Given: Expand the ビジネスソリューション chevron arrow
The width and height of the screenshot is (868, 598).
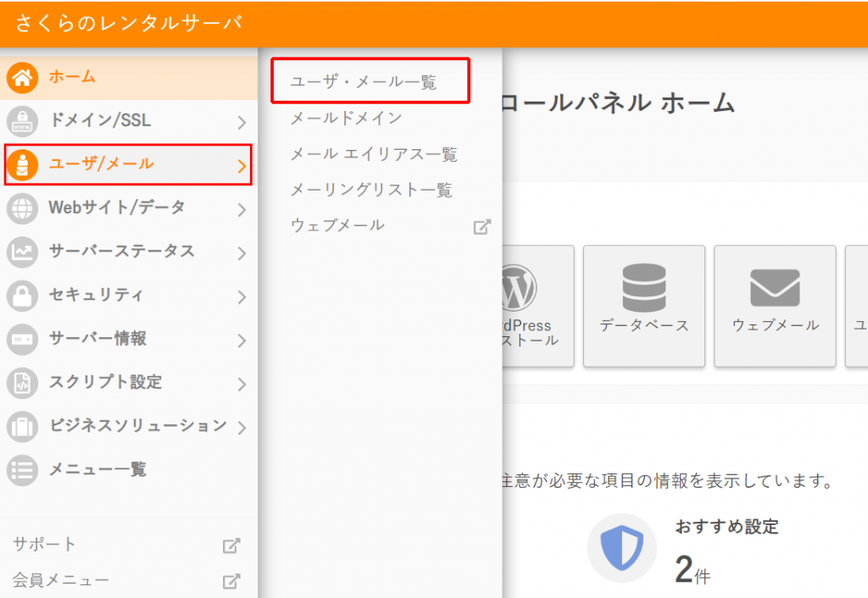Looking at the screenshot, I should point(242,427).
